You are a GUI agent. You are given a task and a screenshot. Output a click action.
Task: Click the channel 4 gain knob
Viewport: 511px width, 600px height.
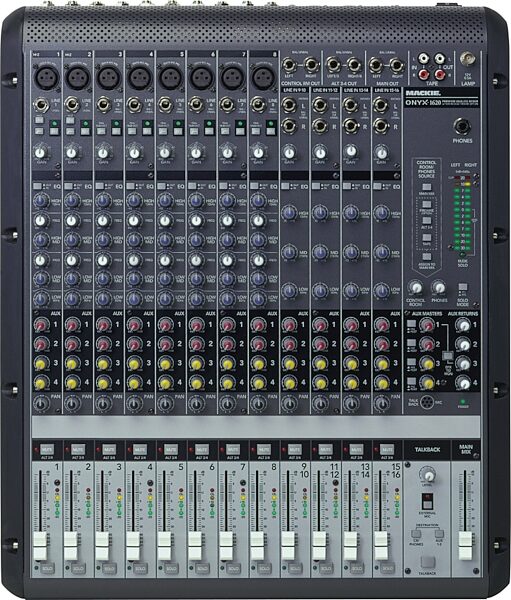[x=134, y=152]
